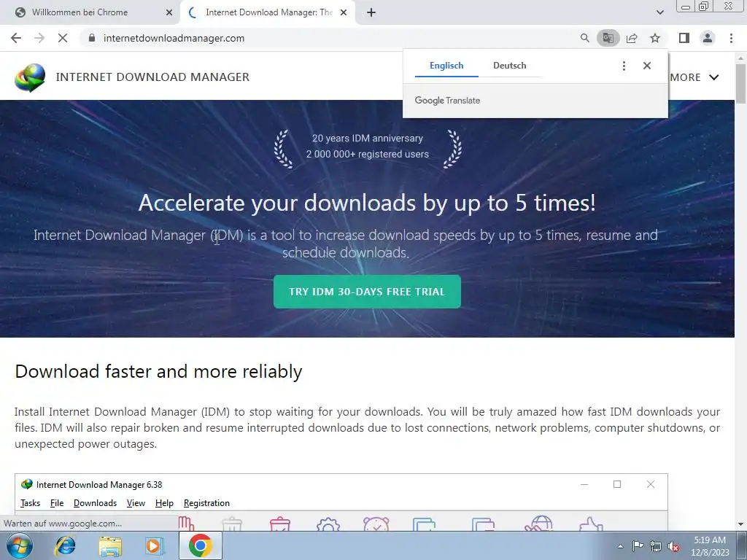
Task: Switch to Willkommen bei Chrome tab
Action: tap(90, 12)
